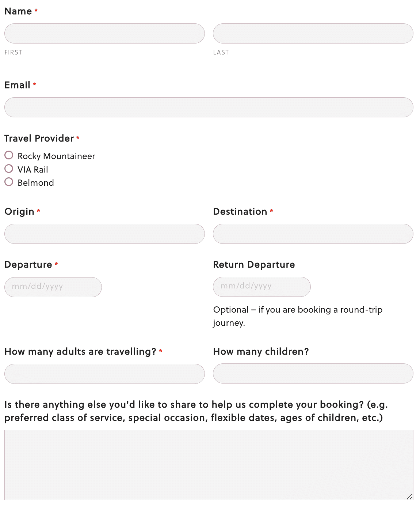Click the FIRST sub-label under Name
This screenshot has width=420, height=506.
[13, 52]
